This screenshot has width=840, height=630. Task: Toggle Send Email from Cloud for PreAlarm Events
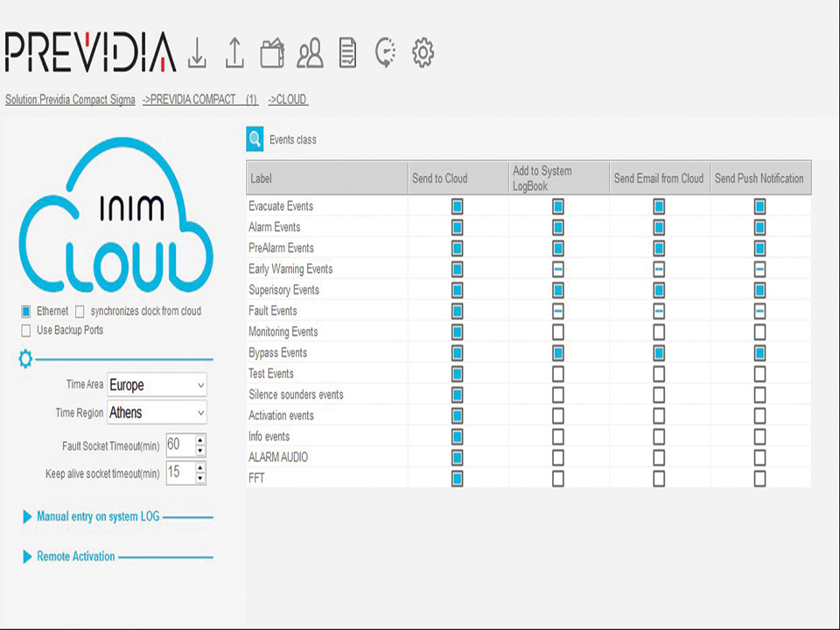click(x=659, y=248)
